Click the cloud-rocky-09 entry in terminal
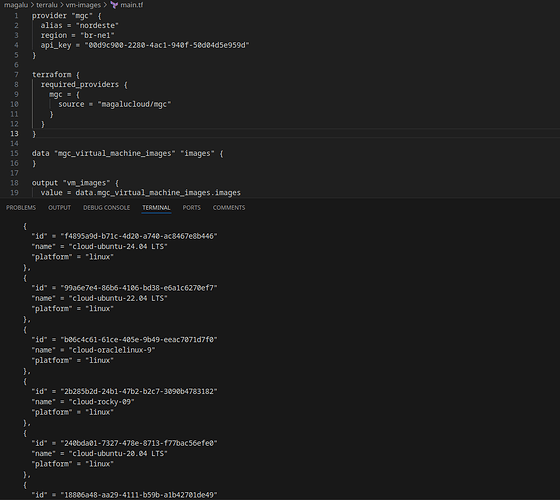The image size is (560, 500). 101,402
